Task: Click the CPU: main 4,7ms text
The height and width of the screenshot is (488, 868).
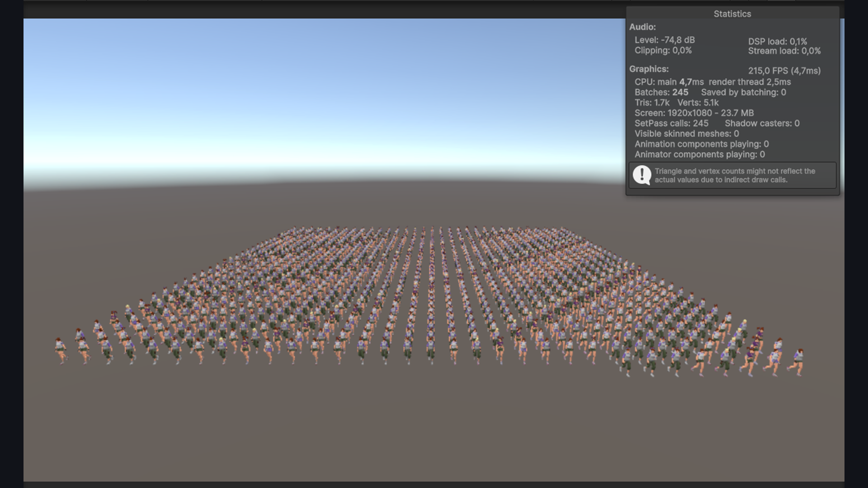Action: coord(669,82)
